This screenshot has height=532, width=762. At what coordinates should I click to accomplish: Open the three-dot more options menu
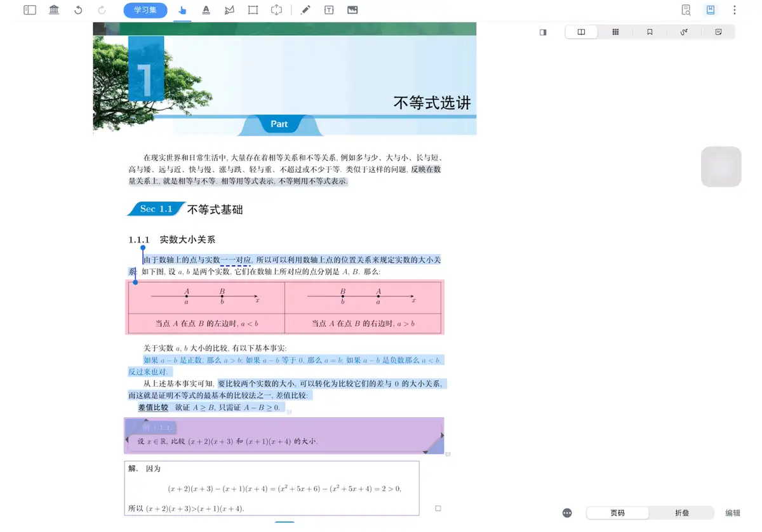pyautogui.click(x=735, y=10)
